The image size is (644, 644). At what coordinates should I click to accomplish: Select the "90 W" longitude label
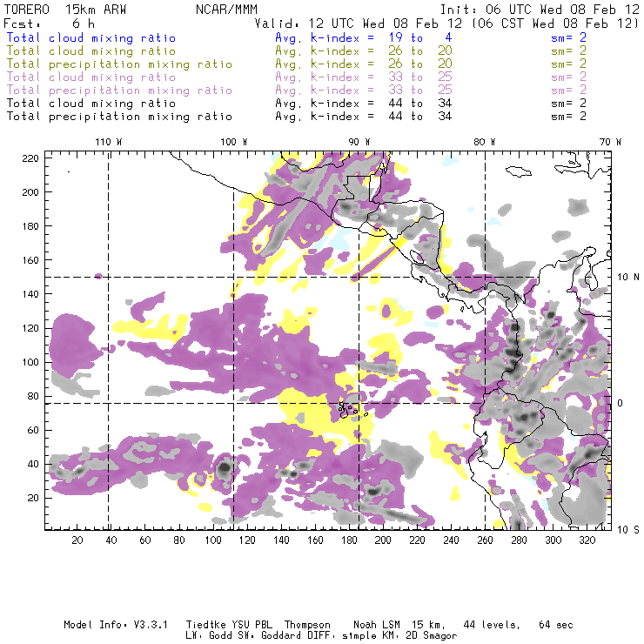[x=359, y=142]
